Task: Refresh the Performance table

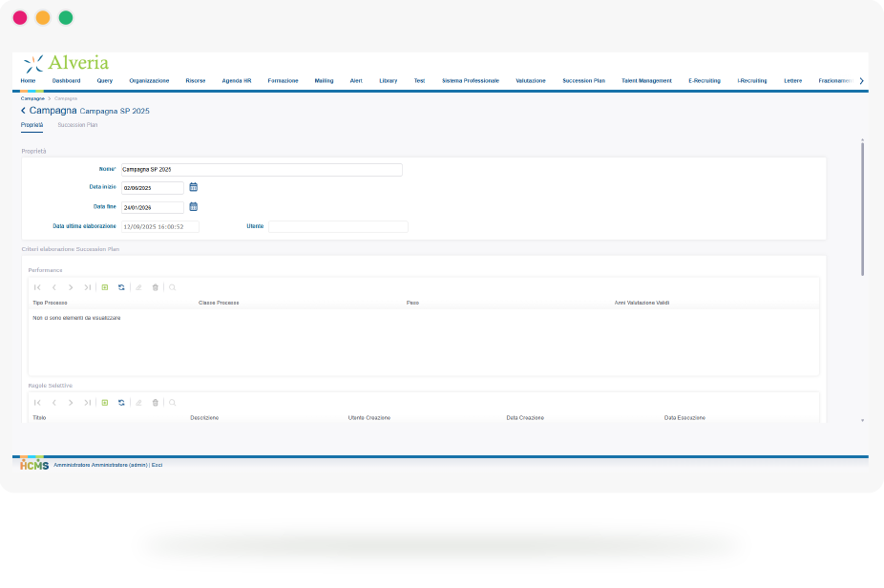Action: pos(121,286)
